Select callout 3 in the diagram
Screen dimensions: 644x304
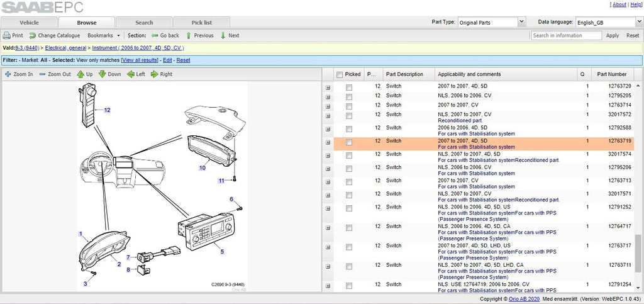pos(86,283)
